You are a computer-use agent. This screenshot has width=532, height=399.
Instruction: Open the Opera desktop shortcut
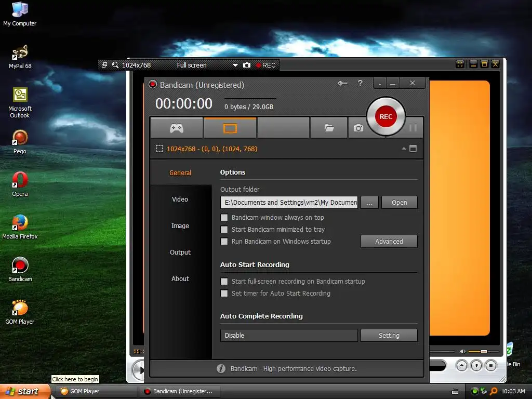click(20, 184)
